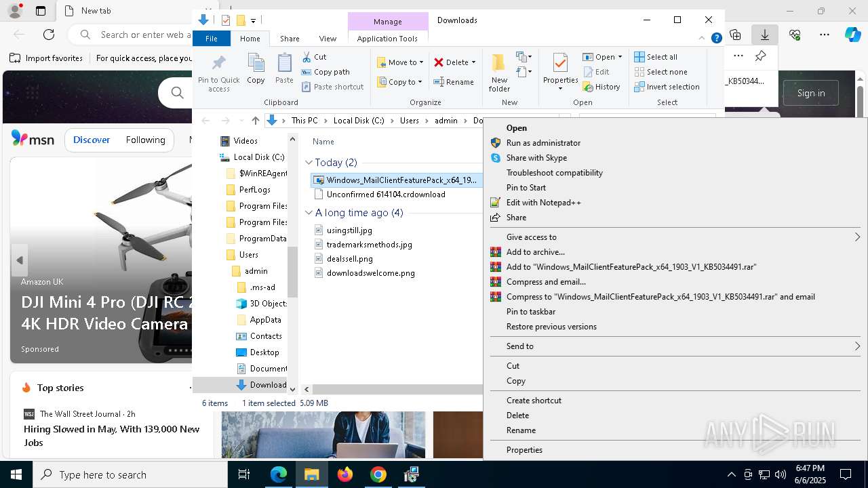The width and height of the screenshot is (868, 488).
Task: Open AppData folder in tree
Action: (x=265, y=320)
